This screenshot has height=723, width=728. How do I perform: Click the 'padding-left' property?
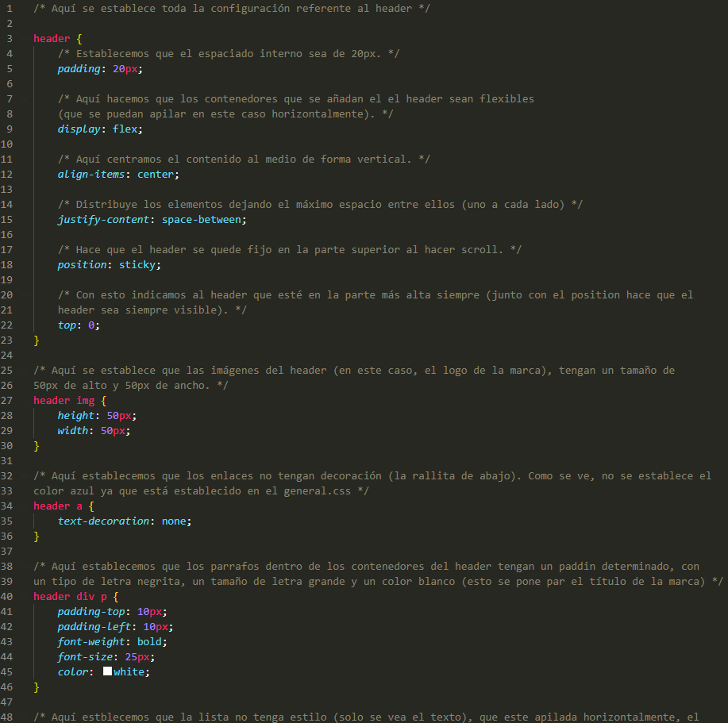(x=94, y=627)
